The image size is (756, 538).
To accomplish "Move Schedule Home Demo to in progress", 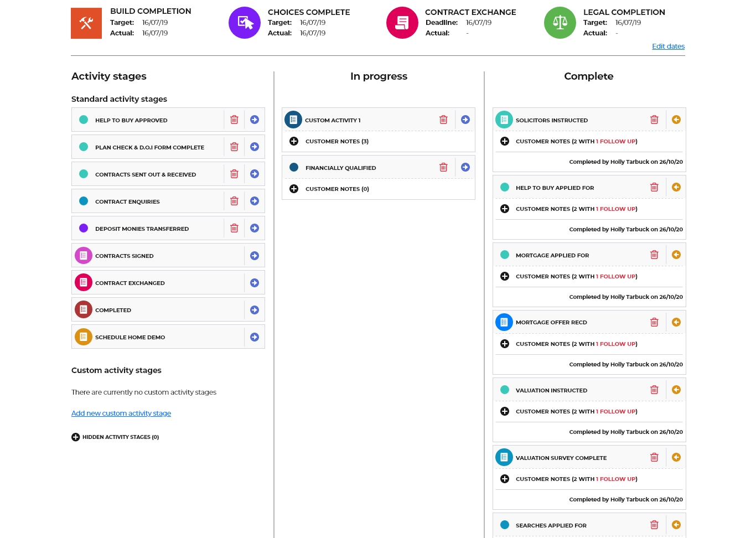I will click(x=255, y=337).
